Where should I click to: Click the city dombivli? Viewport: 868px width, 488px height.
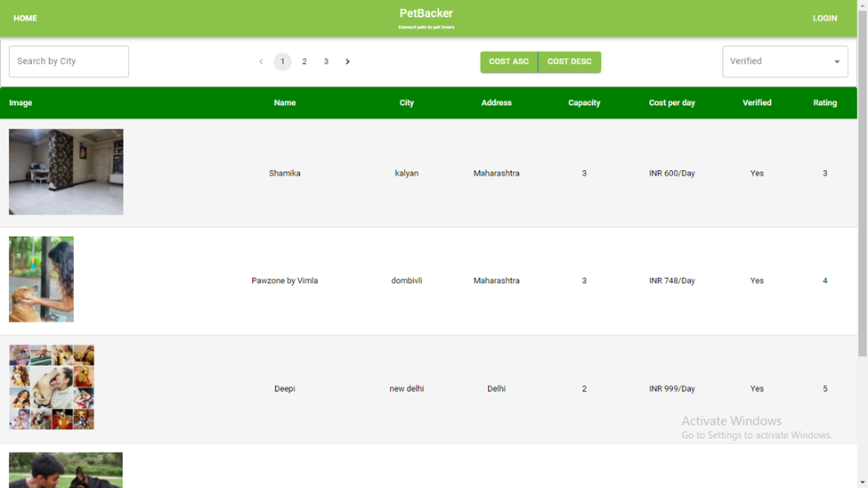tap(407, 281)
